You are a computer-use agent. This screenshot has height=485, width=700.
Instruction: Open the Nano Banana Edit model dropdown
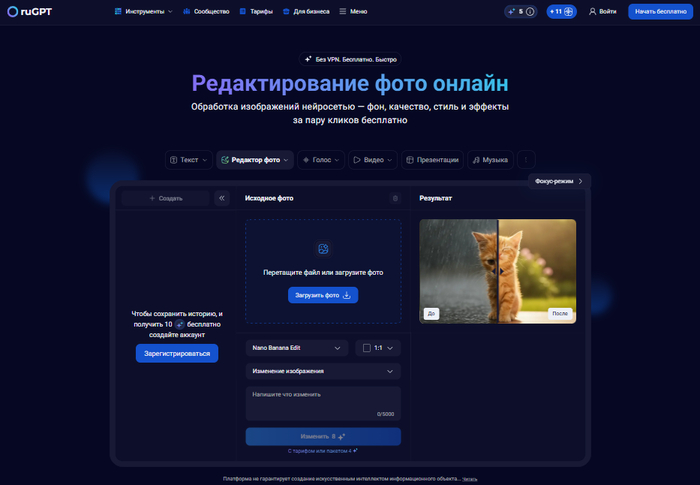click(297, 348)
